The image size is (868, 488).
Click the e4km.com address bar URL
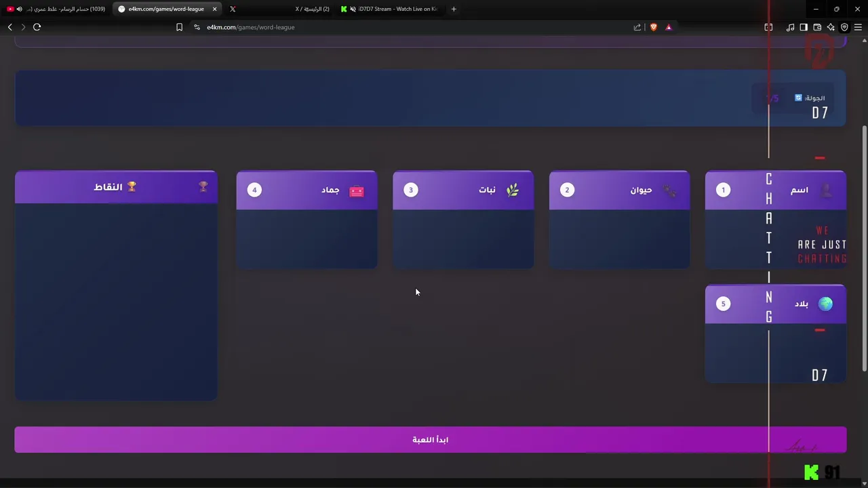pos(251,27)
